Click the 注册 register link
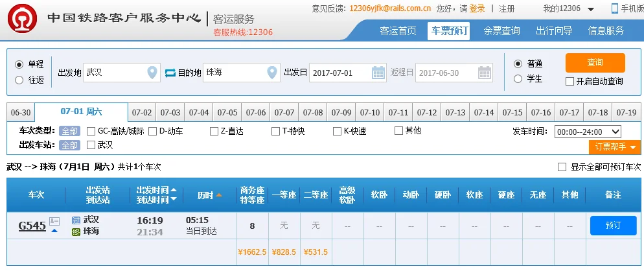644x271 pixels. click(507, 8)
